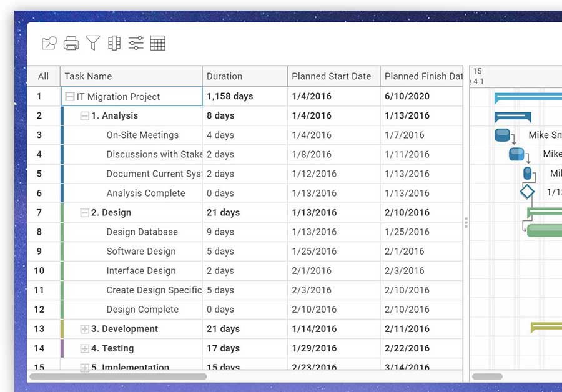Click the Design Database green Gantt bar
The width and height of the screenshot is (562, 392).
[545, 230]
